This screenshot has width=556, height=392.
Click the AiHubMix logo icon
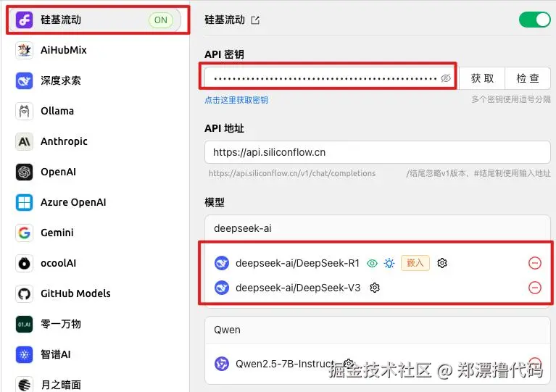coord(24,50)
